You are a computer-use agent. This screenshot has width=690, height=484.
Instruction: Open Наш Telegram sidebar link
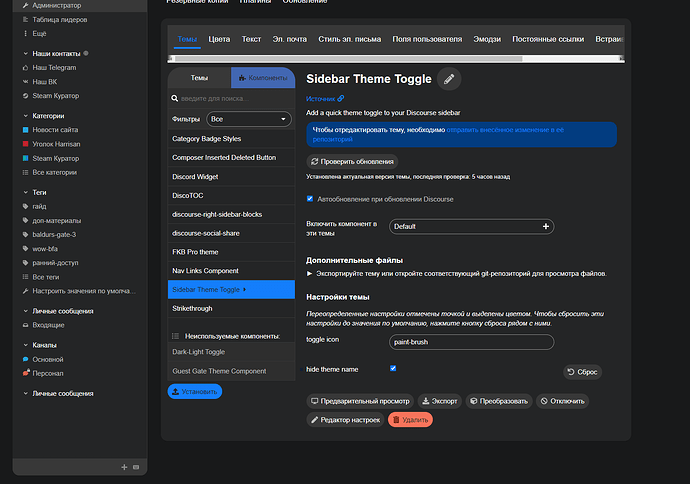[54, 67]
